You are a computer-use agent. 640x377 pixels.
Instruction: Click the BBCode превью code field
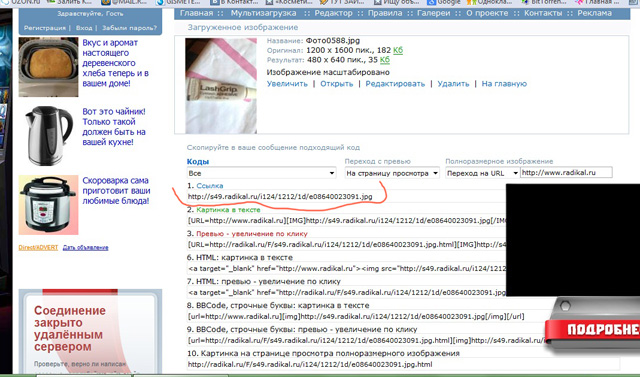(x=365, y=340)
